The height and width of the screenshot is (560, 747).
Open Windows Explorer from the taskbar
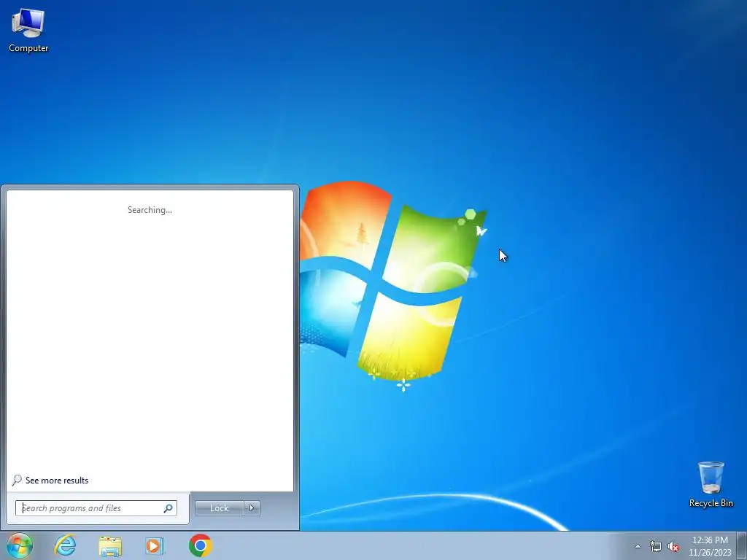coord(110,545)
